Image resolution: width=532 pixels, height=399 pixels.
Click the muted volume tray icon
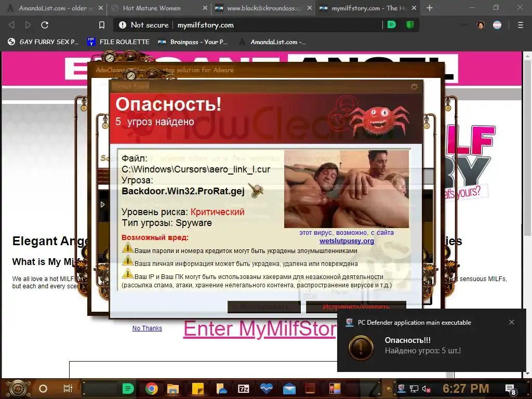tap(427, 389)
